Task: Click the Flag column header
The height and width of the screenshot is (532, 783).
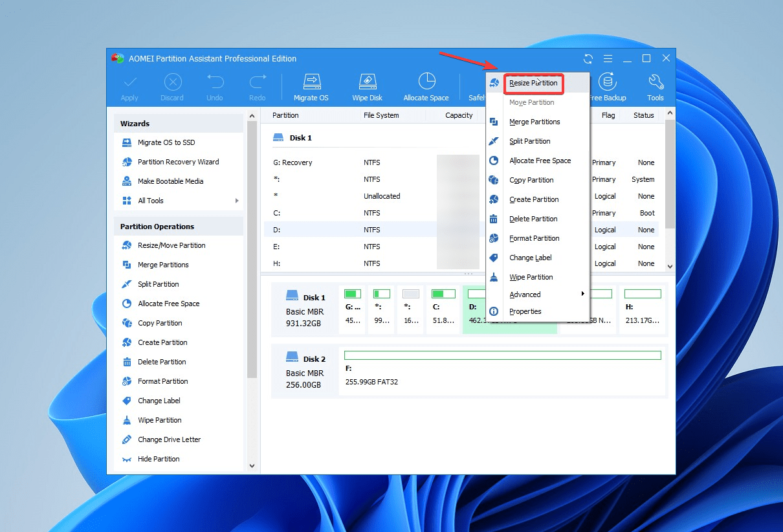Action: point(608,115)
